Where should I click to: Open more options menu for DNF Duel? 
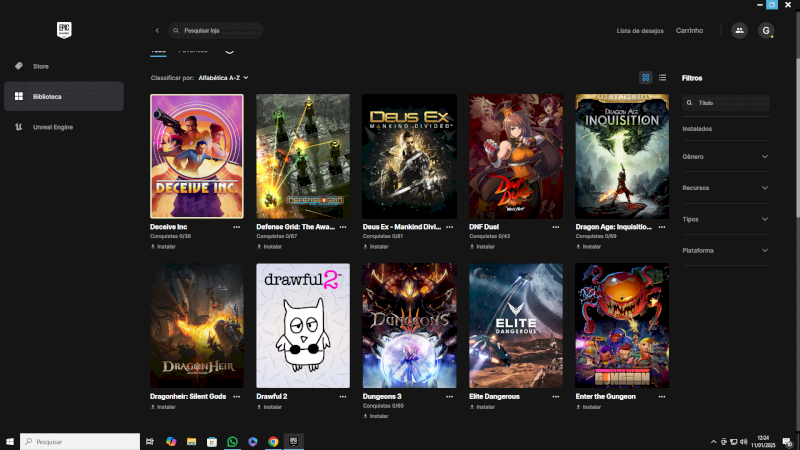(556, 227)
